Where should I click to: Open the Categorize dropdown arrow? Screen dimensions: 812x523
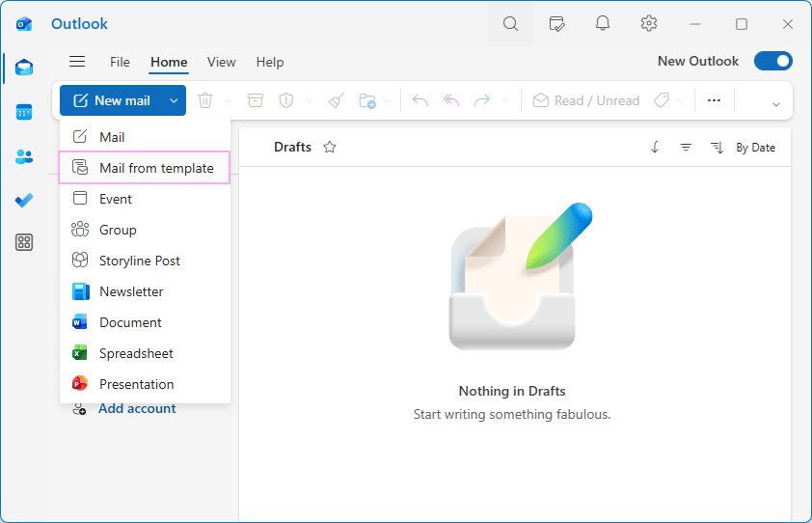681,100
